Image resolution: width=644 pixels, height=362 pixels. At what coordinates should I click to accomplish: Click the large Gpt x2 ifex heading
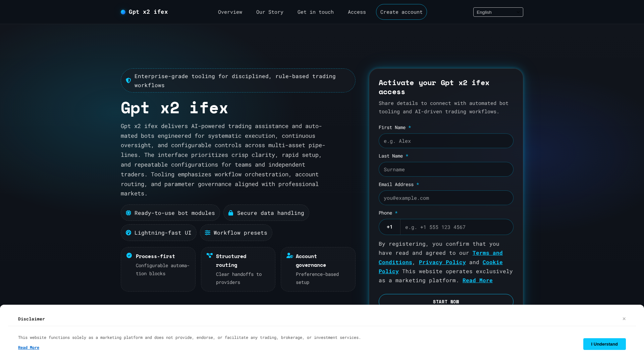tap(174, 108)
